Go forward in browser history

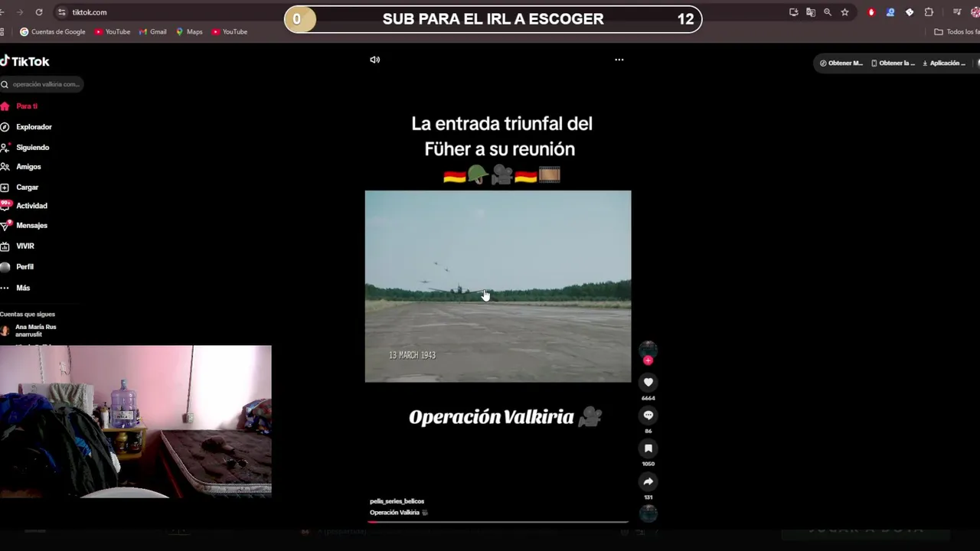tap(19, 12)
